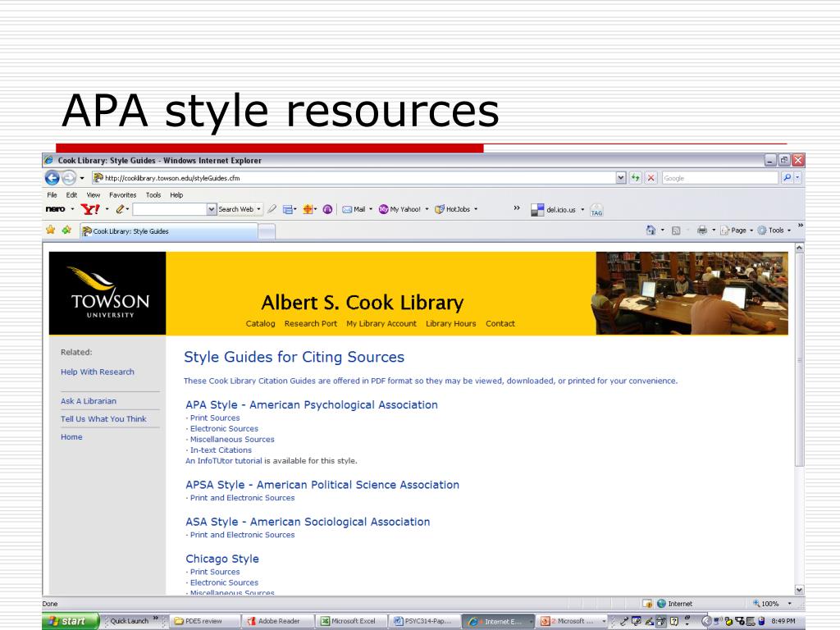Expand the Search Web dropdown arrow

point(258,209)
